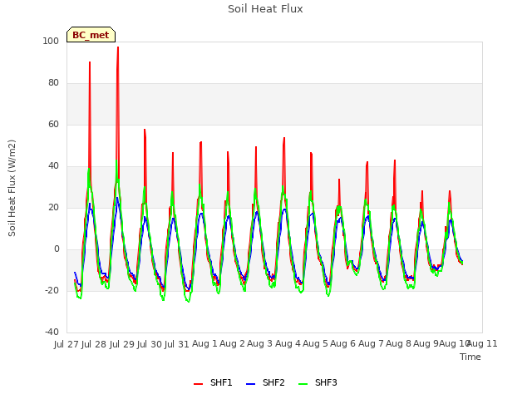Click the Aug 2 x-axis label
The image size is (532, 399).
pos(232,343)
